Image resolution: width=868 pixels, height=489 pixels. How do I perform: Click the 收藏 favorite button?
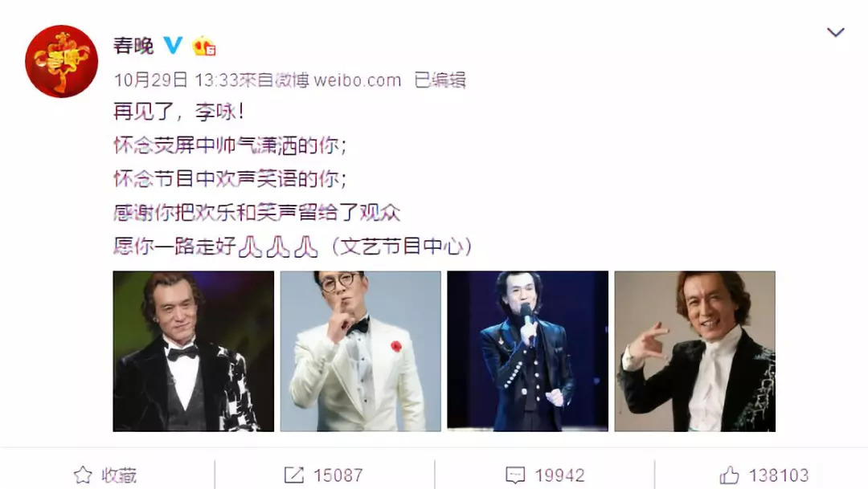click(105, 475)
